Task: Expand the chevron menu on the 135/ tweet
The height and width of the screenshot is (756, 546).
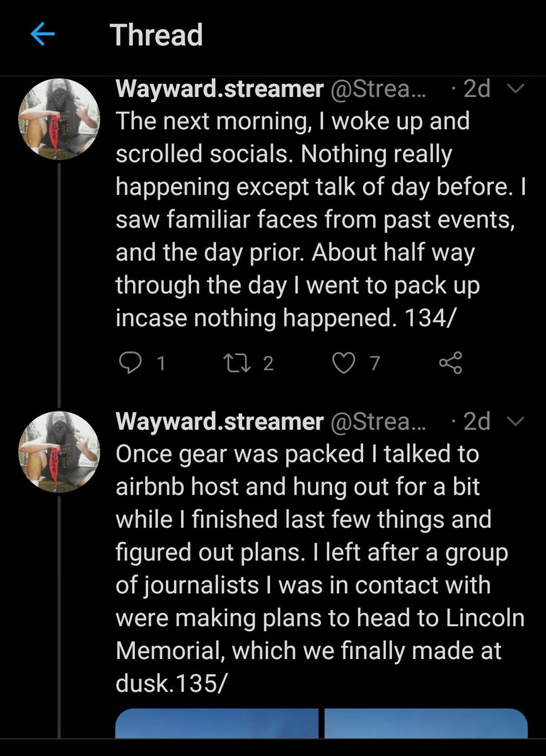Action: pos(514,421)
